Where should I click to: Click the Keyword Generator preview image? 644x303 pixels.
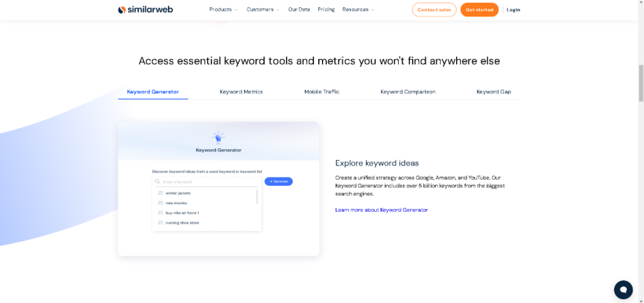tap(218, 189)
